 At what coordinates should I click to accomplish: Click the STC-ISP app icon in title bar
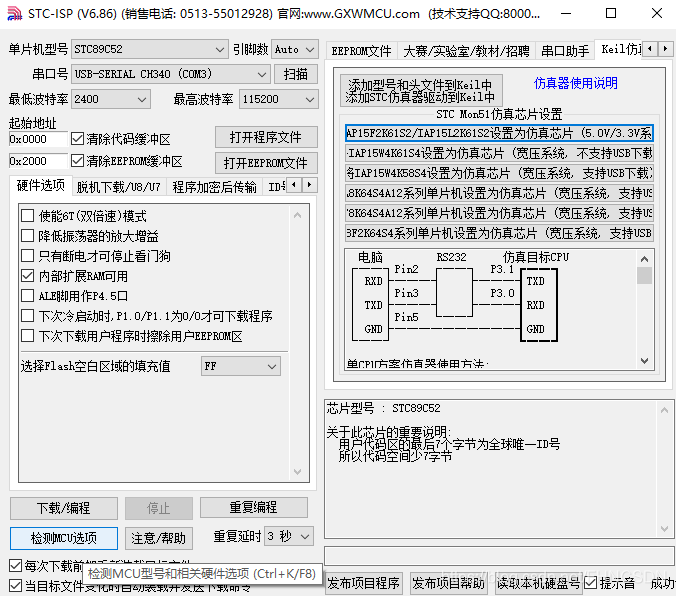pos(14,13)
